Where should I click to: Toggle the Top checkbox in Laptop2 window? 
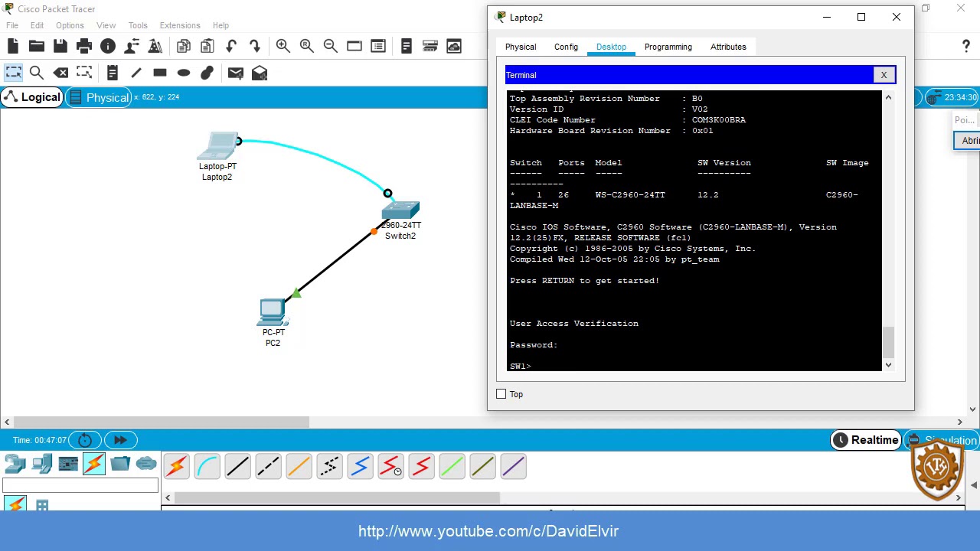(x=501, y=394)
